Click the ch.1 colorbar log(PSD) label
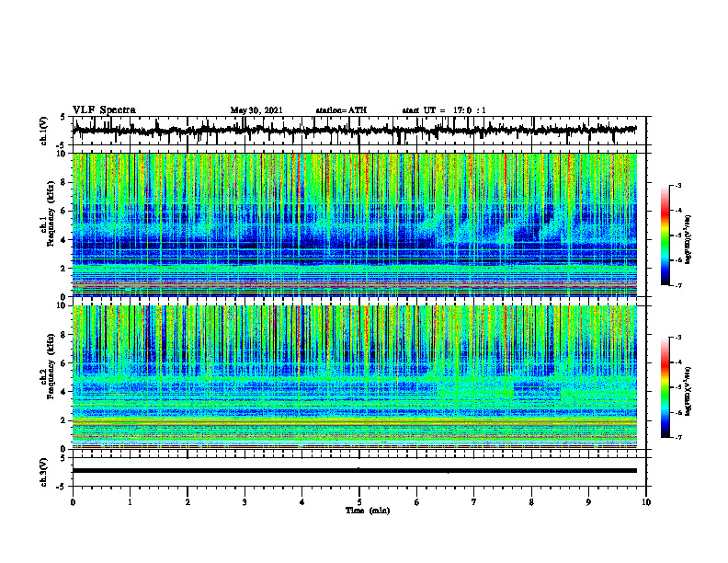 pyautogui.click(x=688, y=239)
